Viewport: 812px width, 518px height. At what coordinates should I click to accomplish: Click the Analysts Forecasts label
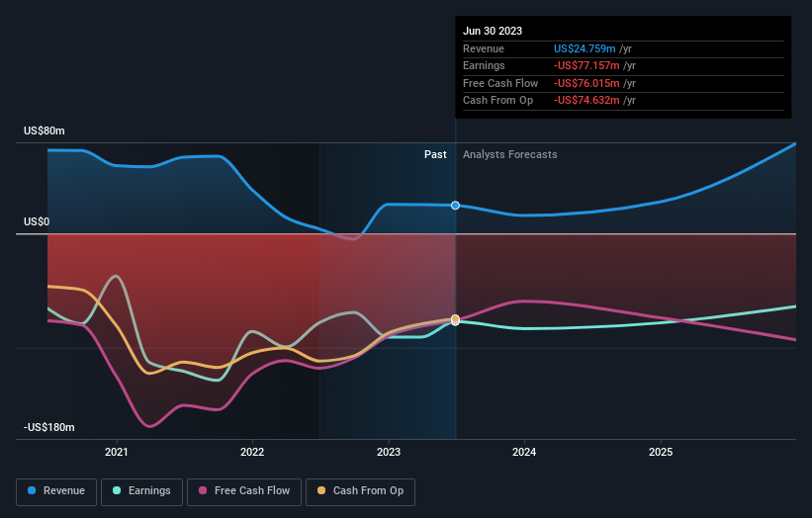click(510, 155)
